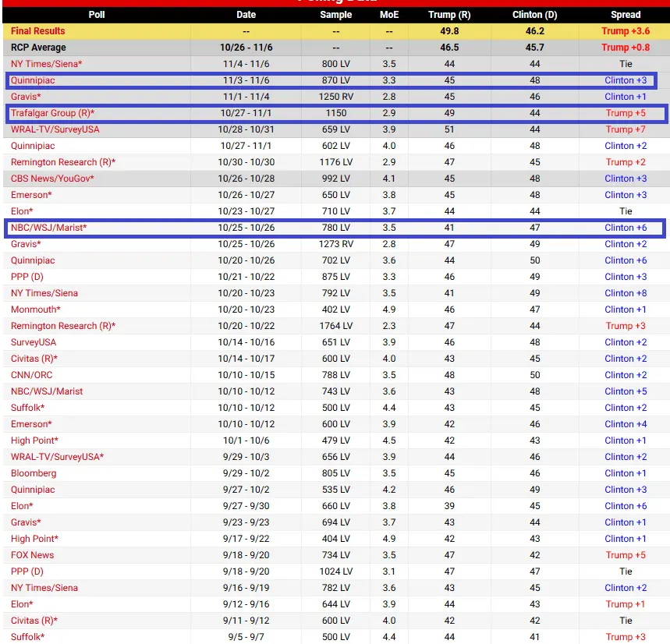Open the NY Times/Siena* poll from 11/4 - 11/6
The image size is (670, 644).
click(x=46, y=64)
